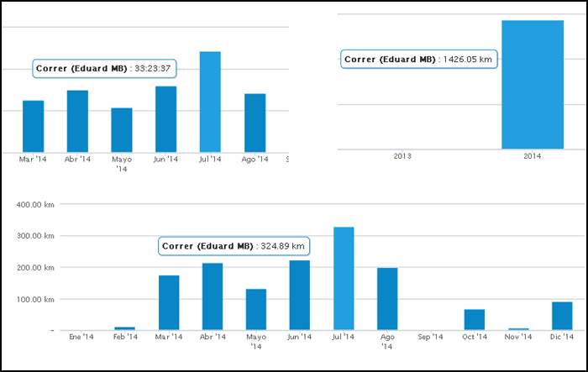Click the highlighted Jul '14 bar in the distance chart

pos(344,279)
